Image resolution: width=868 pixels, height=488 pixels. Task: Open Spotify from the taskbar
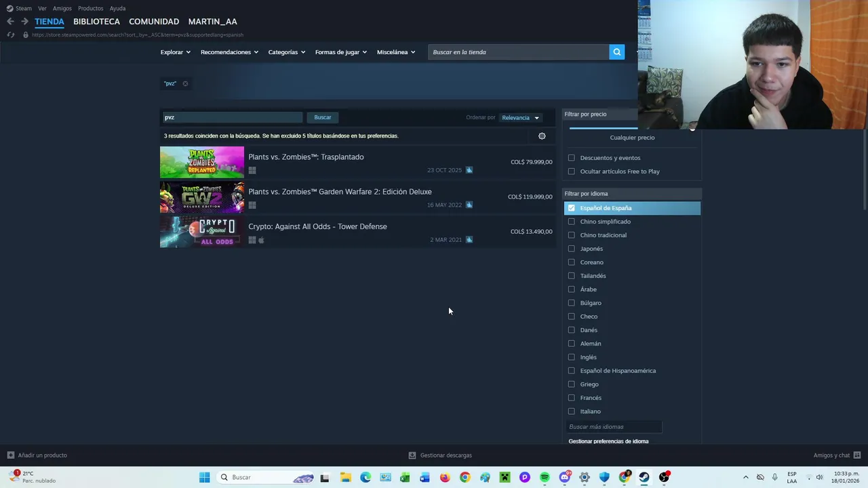[x=545, y=477]
